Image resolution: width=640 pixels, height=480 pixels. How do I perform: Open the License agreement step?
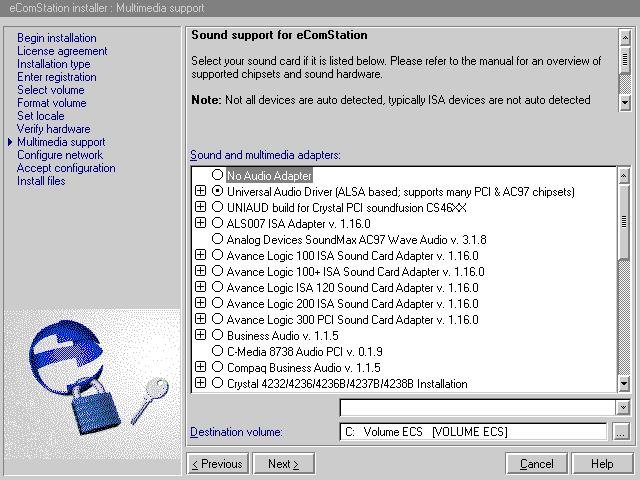(62, 51)
